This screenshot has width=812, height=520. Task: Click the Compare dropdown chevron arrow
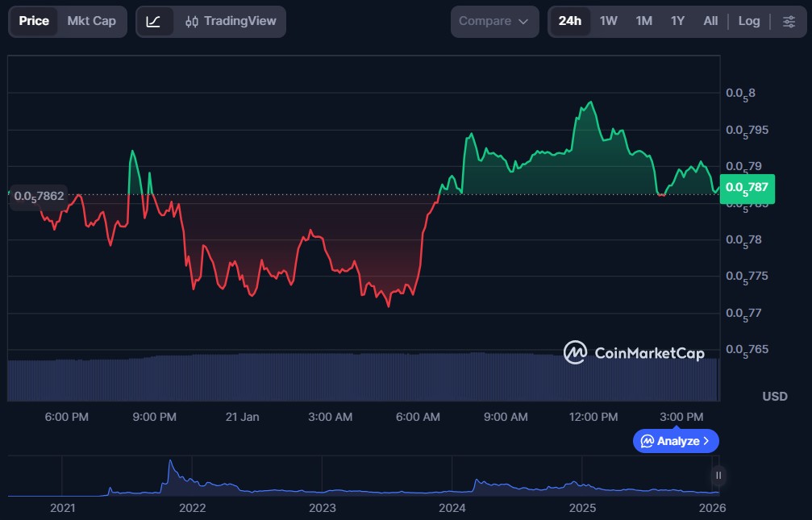pyautogui.click(x=523, y=22)
